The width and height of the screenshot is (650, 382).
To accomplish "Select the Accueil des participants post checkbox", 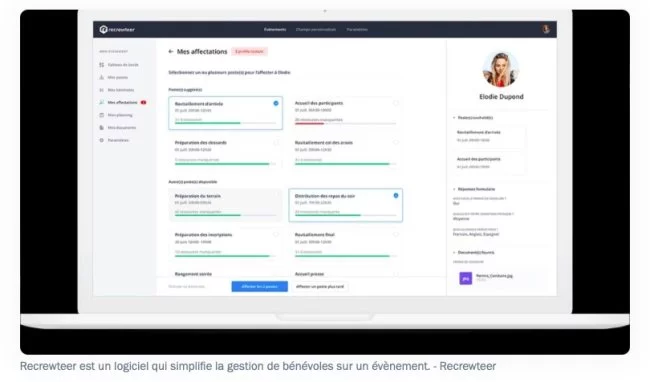I will [396, 103].
